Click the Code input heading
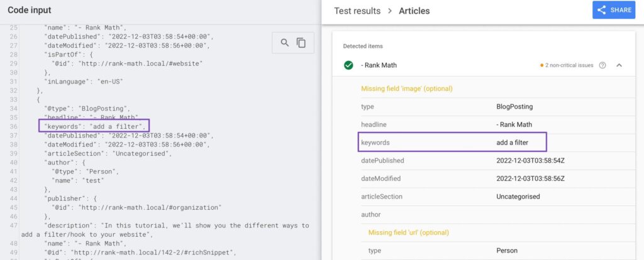644x260 pixels. pos(30,10)
